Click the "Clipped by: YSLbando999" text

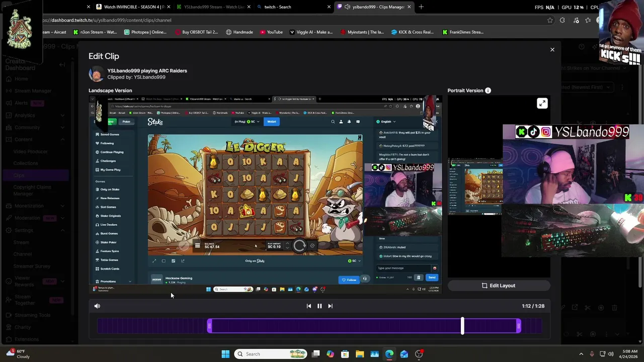point(136,77)
